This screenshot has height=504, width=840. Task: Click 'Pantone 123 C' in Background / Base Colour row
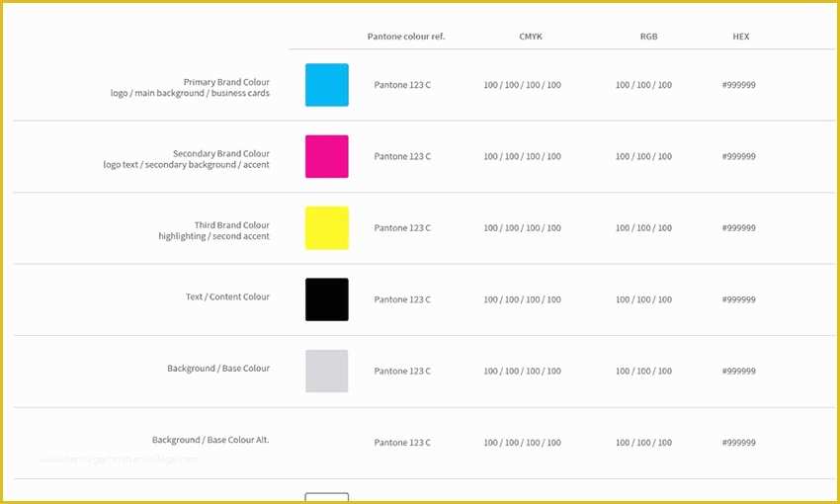click(402, 372)
